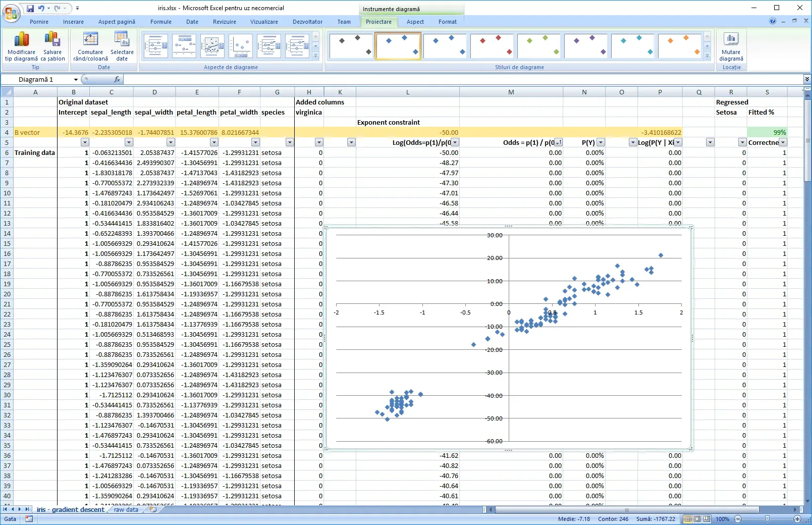Open the Vizualizare ribbon tab
Screen dimensions: 812x525
coord(264,22)
